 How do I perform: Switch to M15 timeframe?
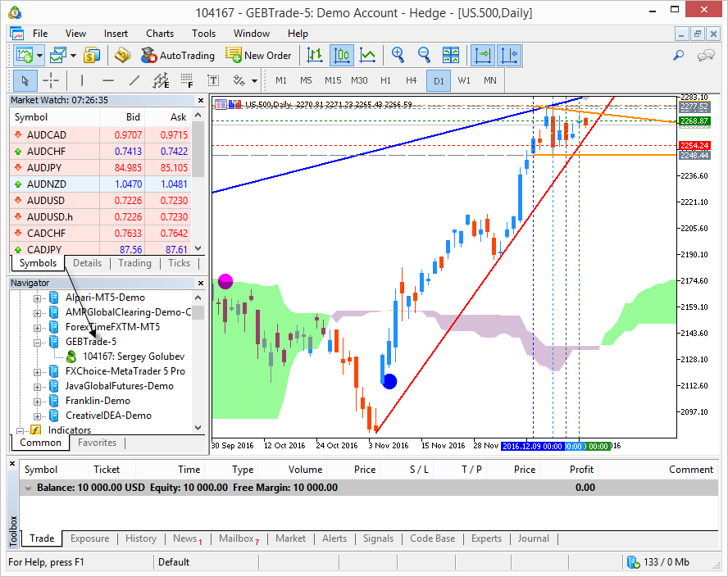point(333,81)
